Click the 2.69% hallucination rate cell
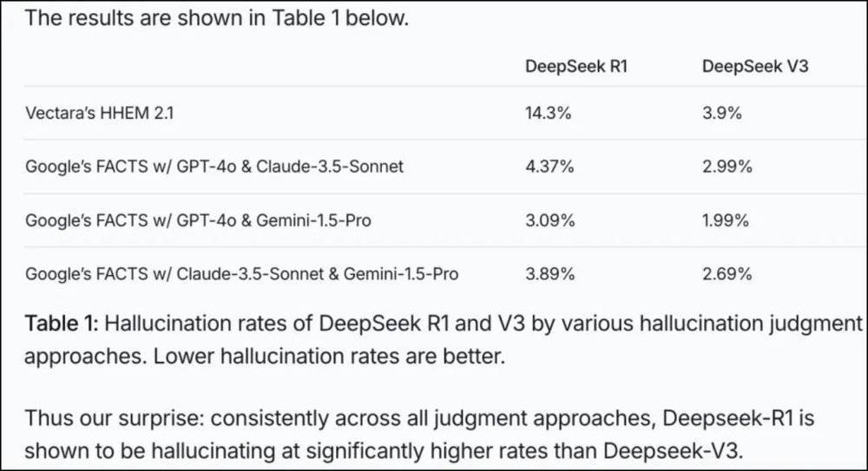 click(x=727, y=274)
